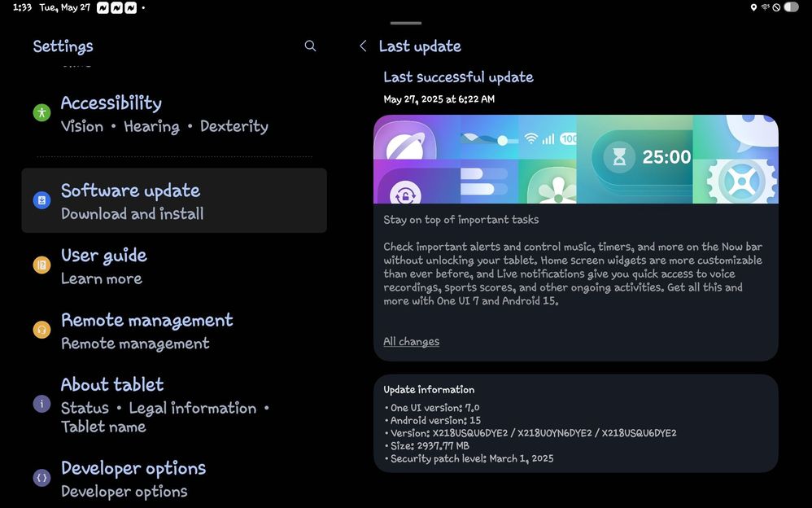Click the orange User guide icon

pyautogui.click(x=41, y=265)
